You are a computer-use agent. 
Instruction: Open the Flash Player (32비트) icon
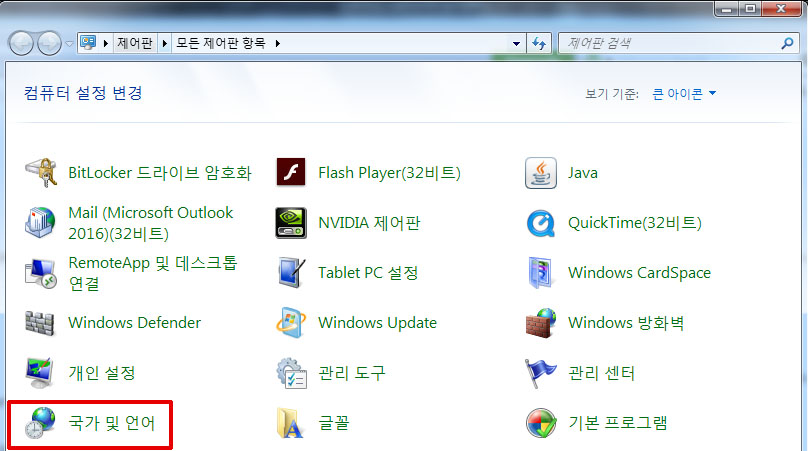(x=291, y=172)
